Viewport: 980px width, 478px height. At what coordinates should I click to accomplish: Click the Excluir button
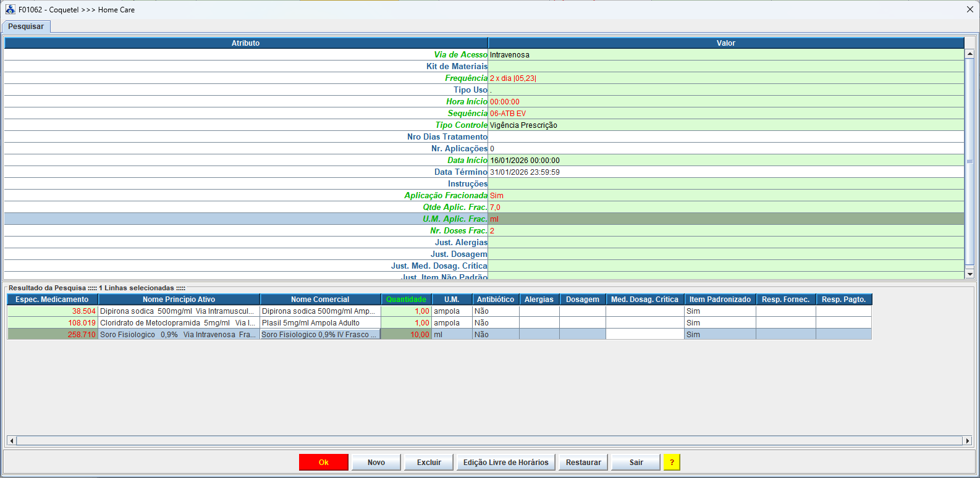click(x=429, y=463)
